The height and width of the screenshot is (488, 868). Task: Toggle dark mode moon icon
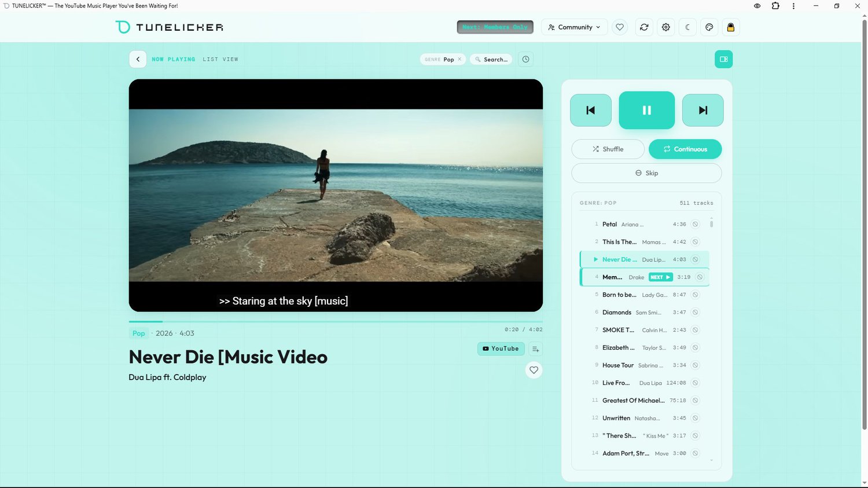pyautogui.click(x=687, y=27)
